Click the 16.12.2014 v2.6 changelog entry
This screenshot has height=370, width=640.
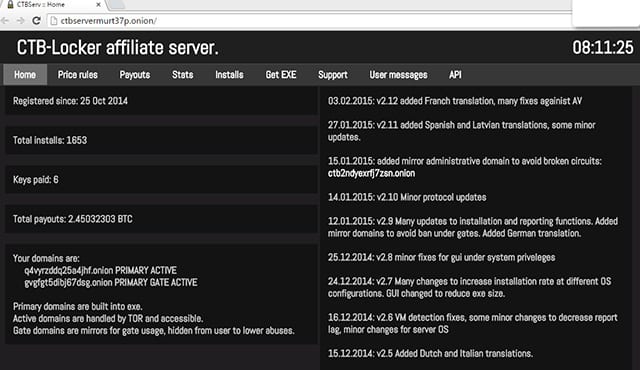[473, 323]
